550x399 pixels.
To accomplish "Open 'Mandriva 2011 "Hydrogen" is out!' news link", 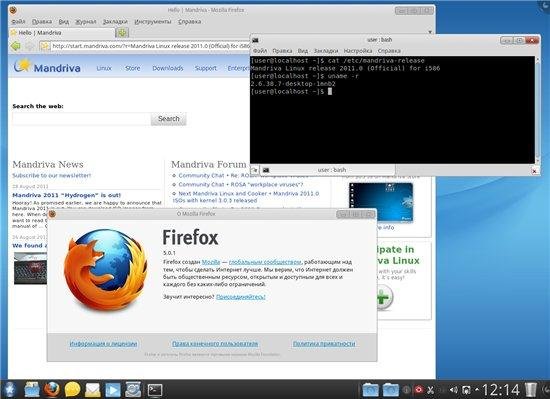I will point(67,195).
